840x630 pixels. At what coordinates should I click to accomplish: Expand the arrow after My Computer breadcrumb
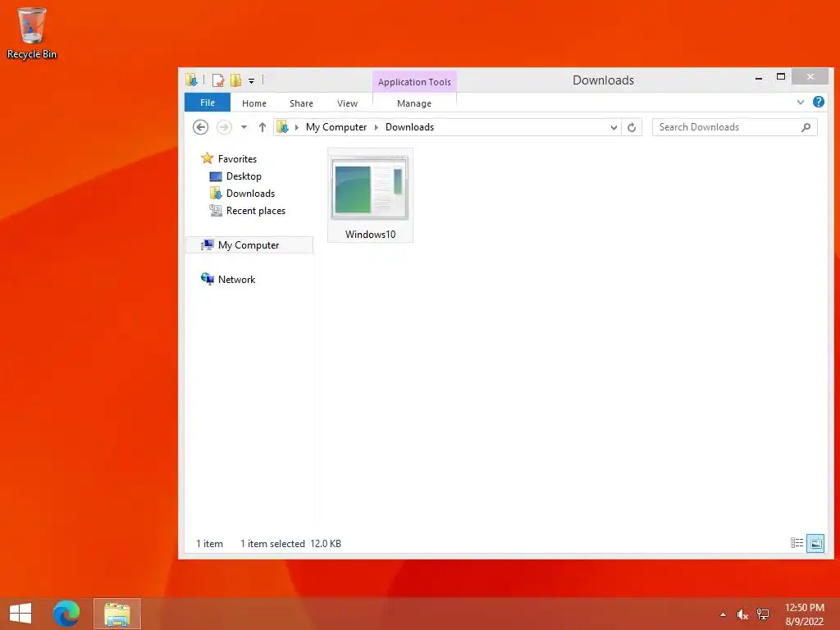click(376, 127)
